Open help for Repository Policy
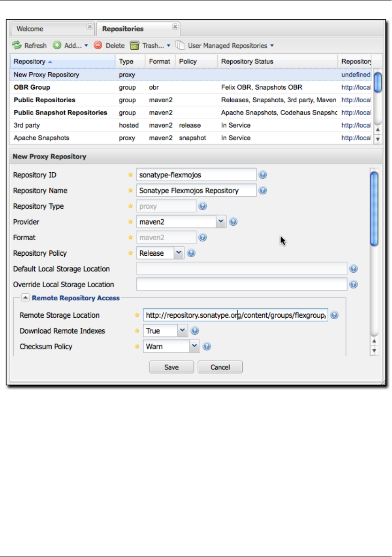The image size is (392, 557). point(191,253)
